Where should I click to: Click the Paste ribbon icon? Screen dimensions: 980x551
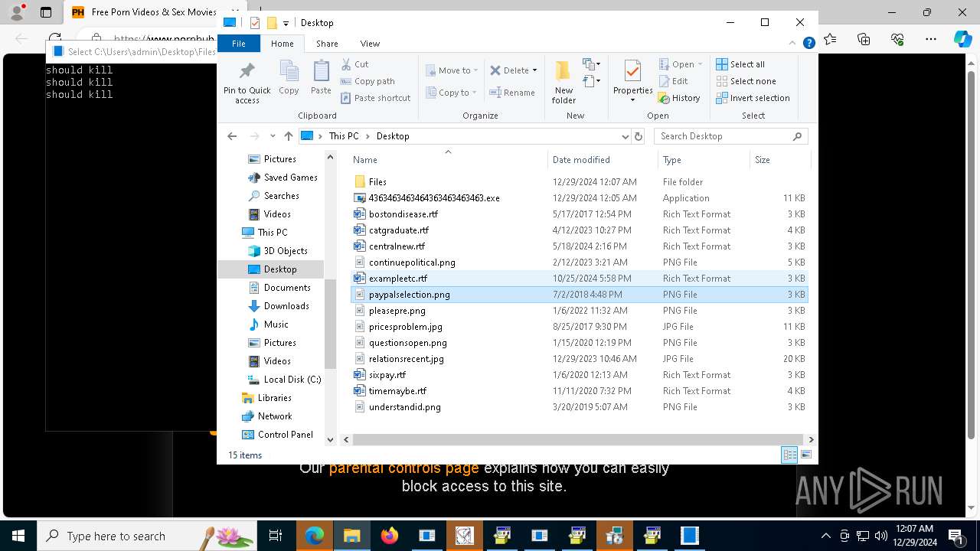321,78
